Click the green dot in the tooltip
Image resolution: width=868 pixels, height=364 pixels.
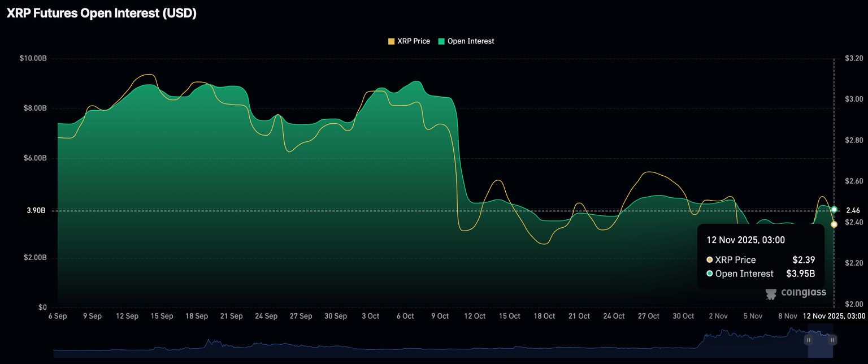[710, 274]
